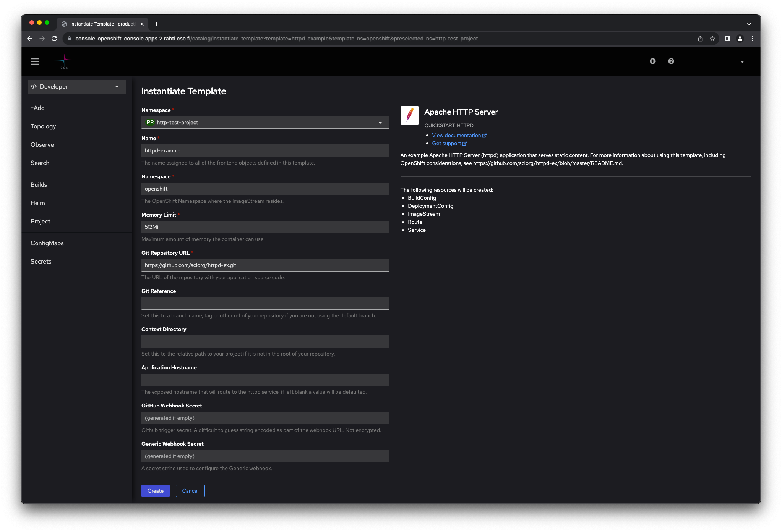
Task: Open the hamburger navigation menu
Action: [35, 61]
